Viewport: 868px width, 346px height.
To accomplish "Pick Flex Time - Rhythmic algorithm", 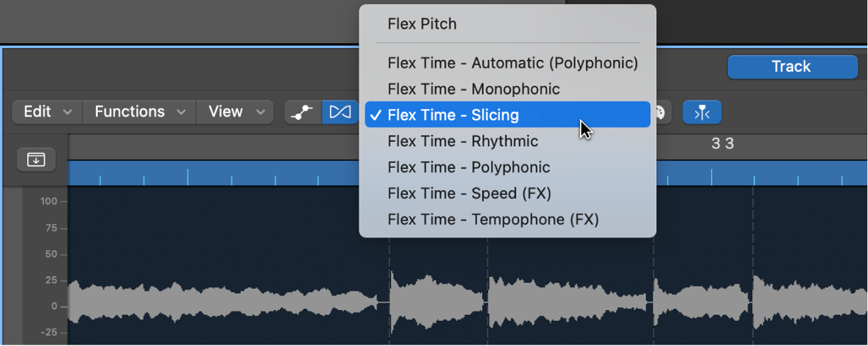I will coord(463,141).
